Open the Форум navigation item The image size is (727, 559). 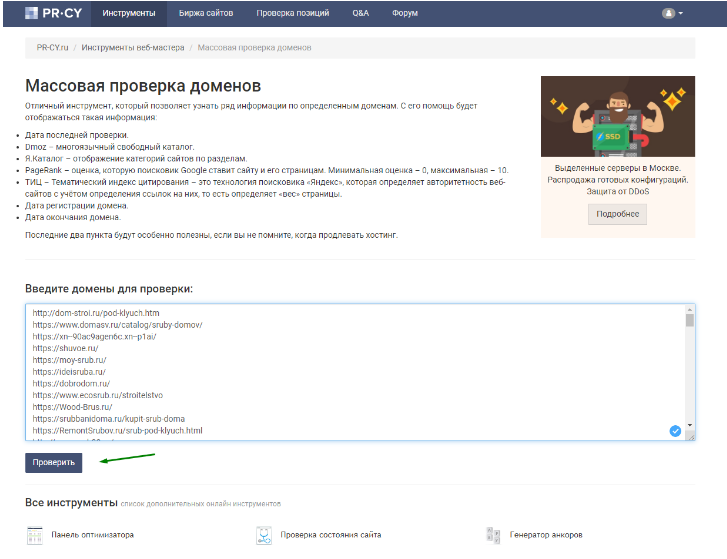(x=404, y=13)
